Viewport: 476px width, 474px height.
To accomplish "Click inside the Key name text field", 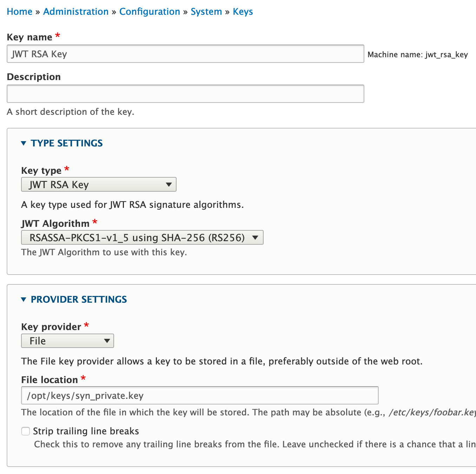I will (x=185, y=54).
